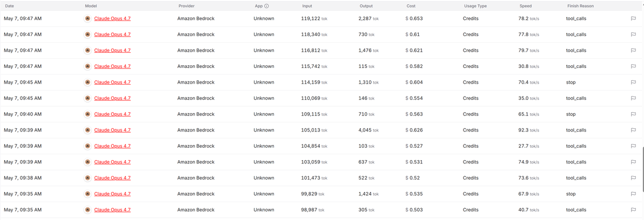Click the Date column header
This screenshot has height=220, width=644.
pyautogui.click(x=10, y=6)
